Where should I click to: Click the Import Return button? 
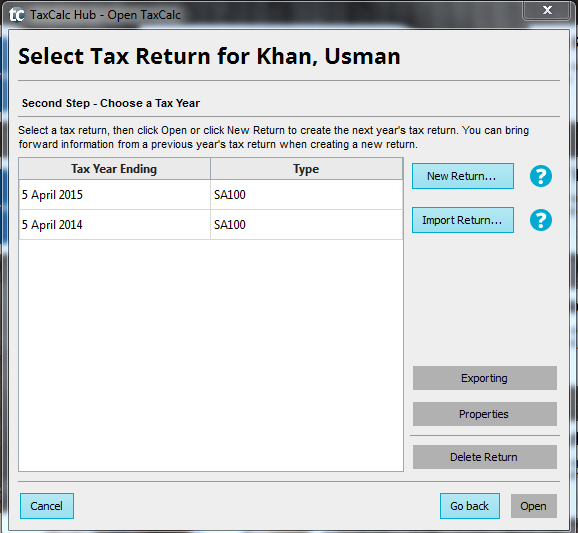(x=463, y=220)
